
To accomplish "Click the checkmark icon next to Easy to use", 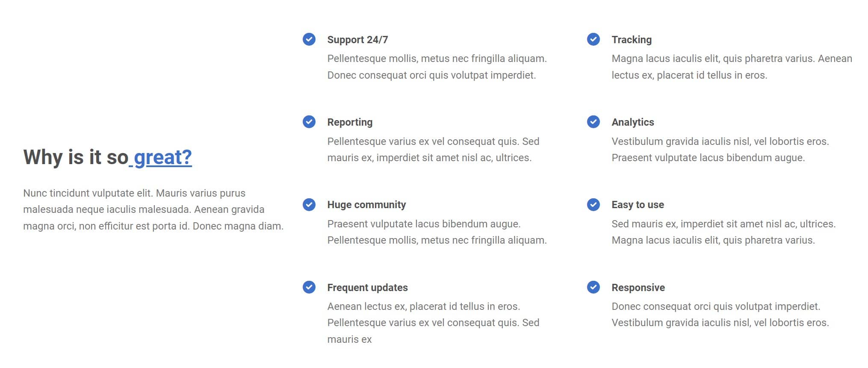I will click(x=593, y=205).
